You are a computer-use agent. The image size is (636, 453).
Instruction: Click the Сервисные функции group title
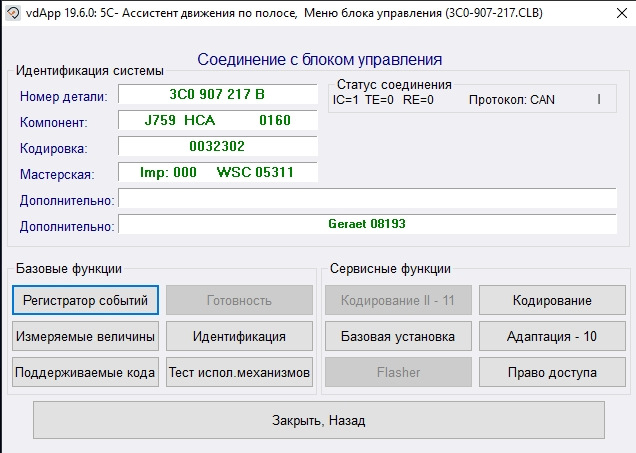click(390, 268)
